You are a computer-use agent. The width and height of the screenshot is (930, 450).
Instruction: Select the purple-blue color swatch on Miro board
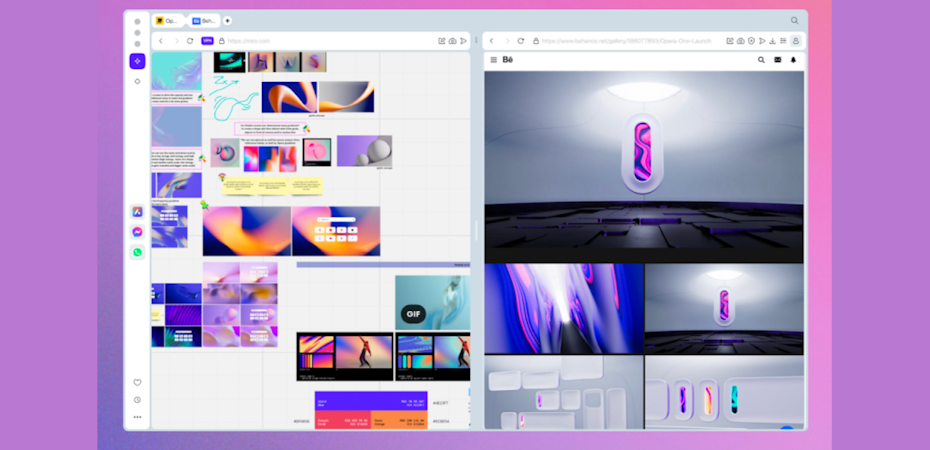[x=371, y=401]
